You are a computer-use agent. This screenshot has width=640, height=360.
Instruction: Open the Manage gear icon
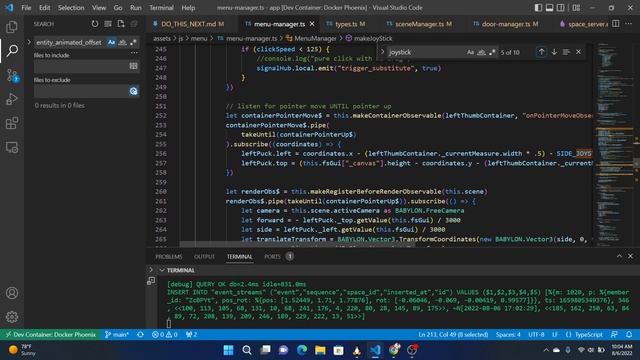12,317
